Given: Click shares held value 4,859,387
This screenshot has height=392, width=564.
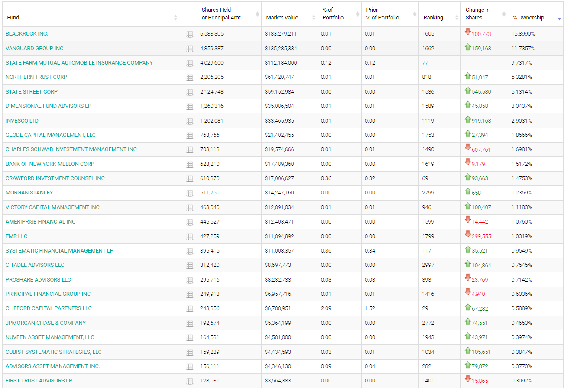Looking at the screenshot, I should 212,48.
